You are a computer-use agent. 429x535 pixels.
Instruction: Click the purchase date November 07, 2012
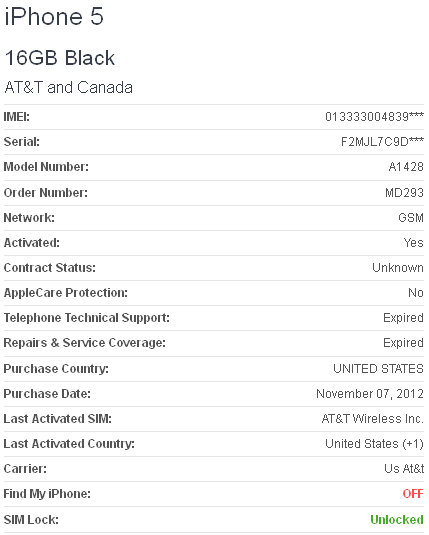tap(370, 394)
